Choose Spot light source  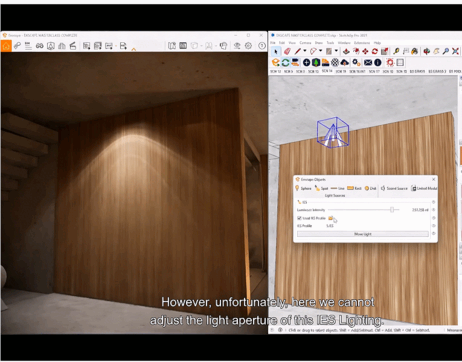pos(322,188)
